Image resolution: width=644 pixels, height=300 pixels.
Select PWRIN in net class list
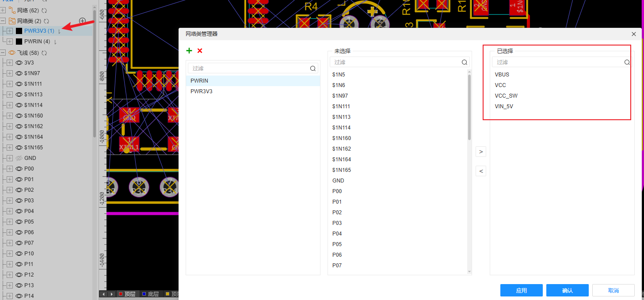tap(253, 81)
